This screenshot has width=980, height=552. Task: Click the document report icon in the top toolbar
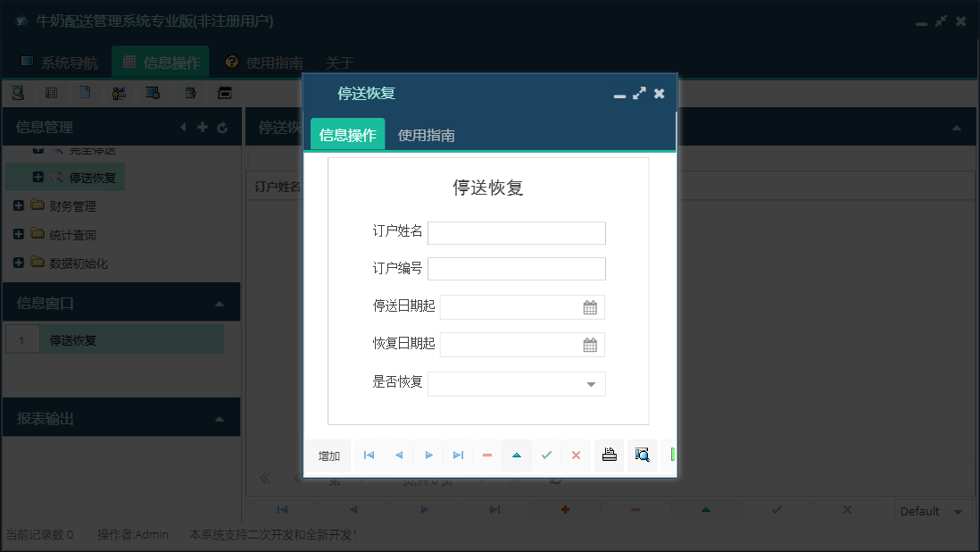85,92
